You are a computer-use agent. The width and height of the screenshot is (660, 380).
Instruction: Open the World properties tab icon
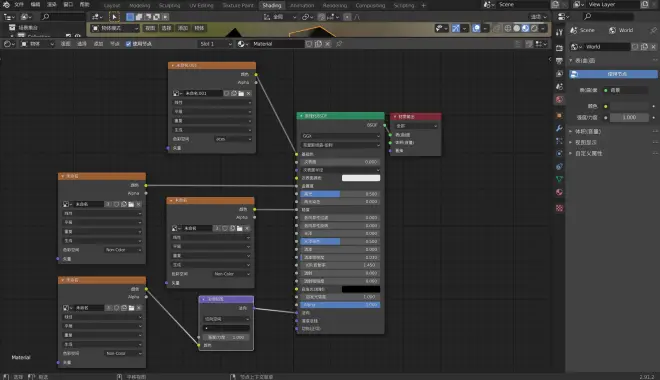pos(559,100)
